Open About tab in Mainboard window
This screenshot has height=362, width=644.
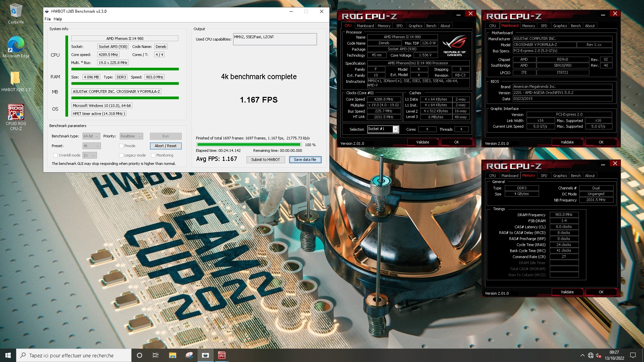(x=590, y=26)
